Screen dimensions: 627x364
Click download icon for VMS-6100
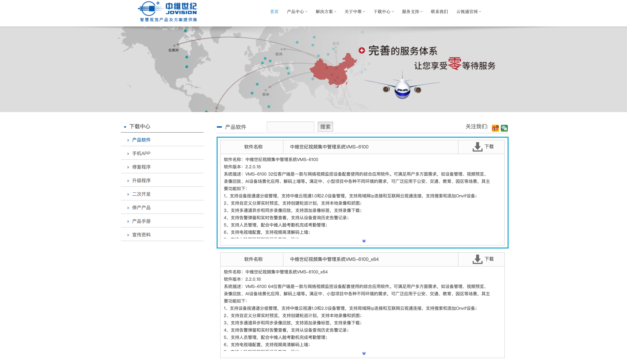[x=477, y=147]
